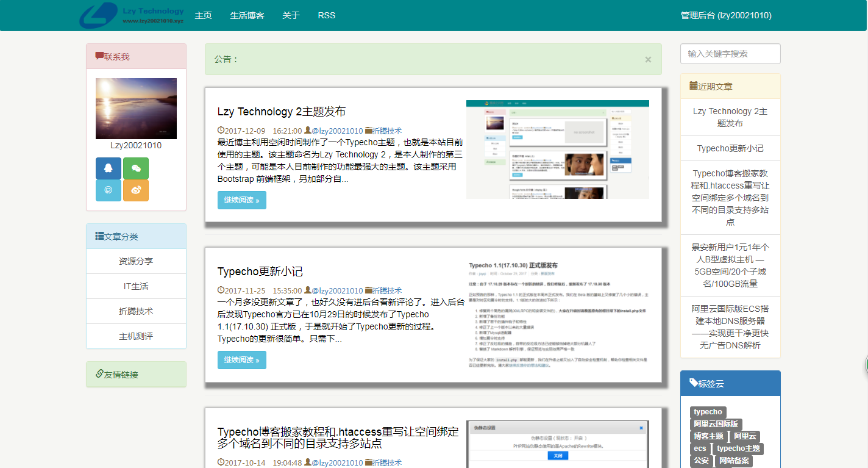Open recent article Typecho更新小记
The height and width of the screenshot is (468, 868).
pos(730,148)
